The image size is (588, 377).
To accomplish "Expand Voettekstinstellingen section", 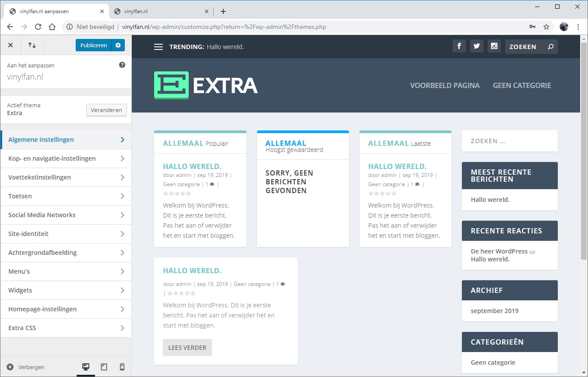I will pos(66,177).
